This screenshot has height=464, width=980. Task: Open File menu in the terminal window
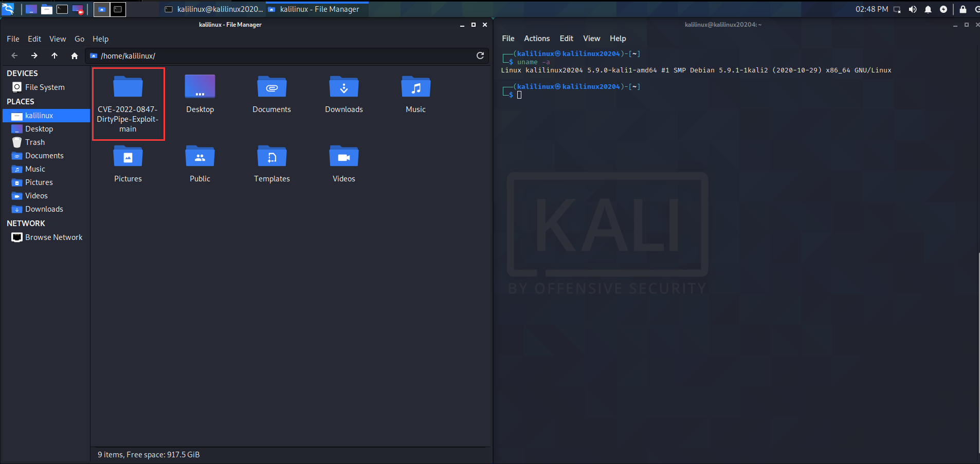[x=508, y=39]
